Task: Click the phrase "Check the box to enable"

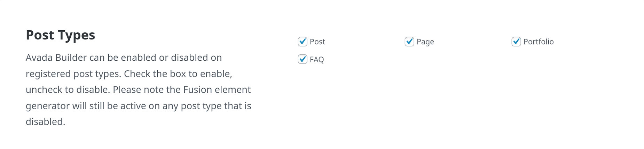Action: [177, 74]
